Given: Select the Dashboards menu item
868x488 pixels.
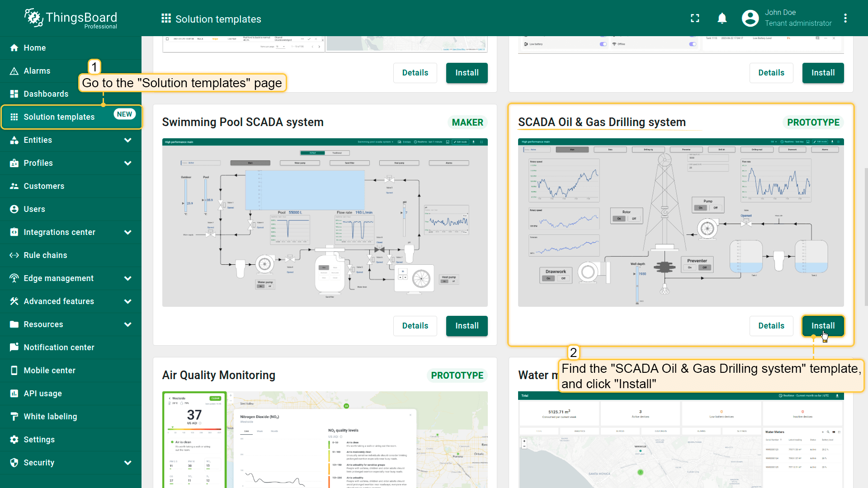Looking at the screenshot, I should pyautogui.click(x=46, y=94).
